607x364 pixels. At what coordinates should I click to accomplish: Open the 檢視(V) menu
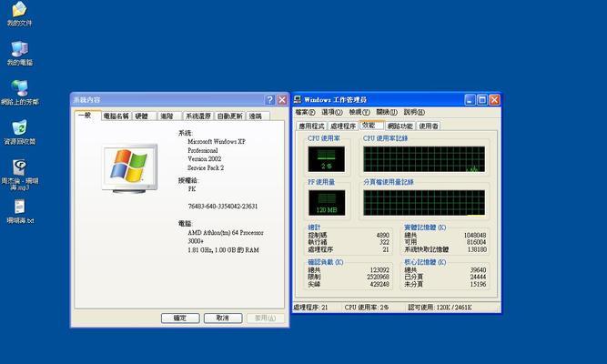[x=359, y=112]
